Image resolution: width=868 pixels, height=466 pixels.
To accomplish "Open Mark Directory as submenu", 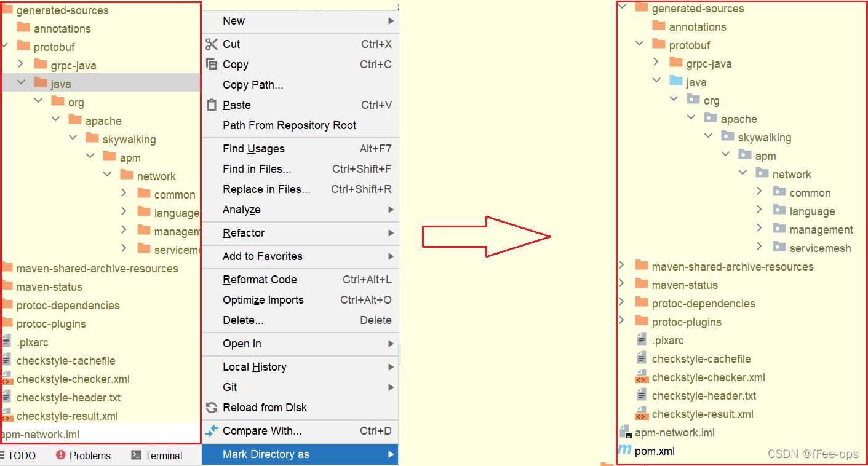I will tap(300, 454).
